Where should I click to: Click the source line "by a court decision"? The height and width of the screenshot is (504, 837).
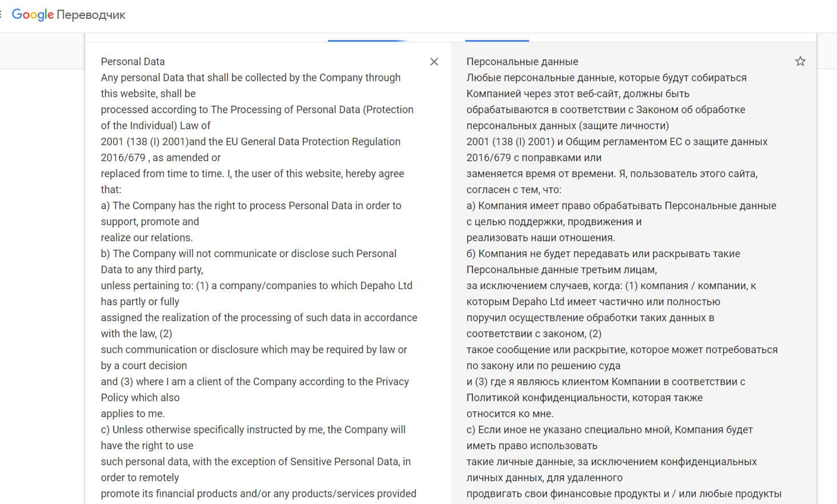[144, 366]
